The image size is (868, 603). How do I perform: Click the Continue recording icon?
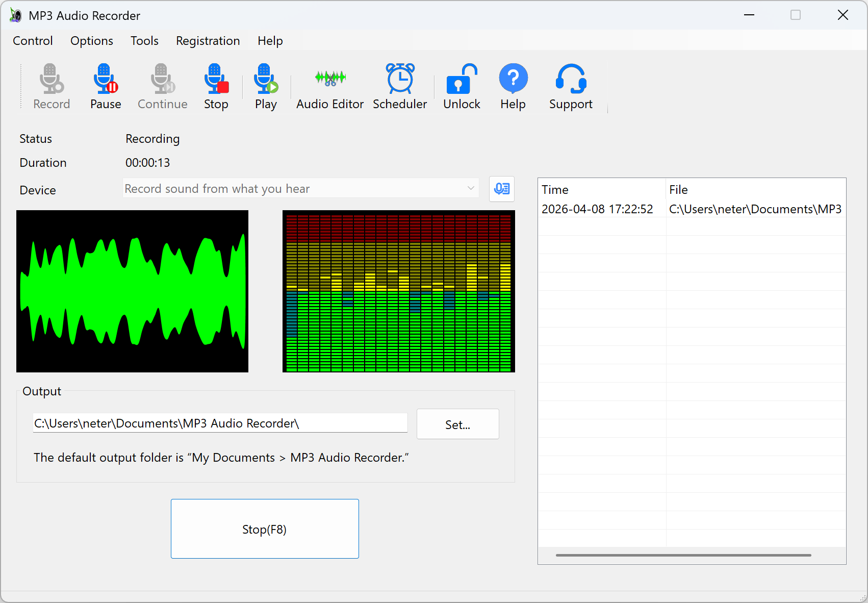pos(162,86)
